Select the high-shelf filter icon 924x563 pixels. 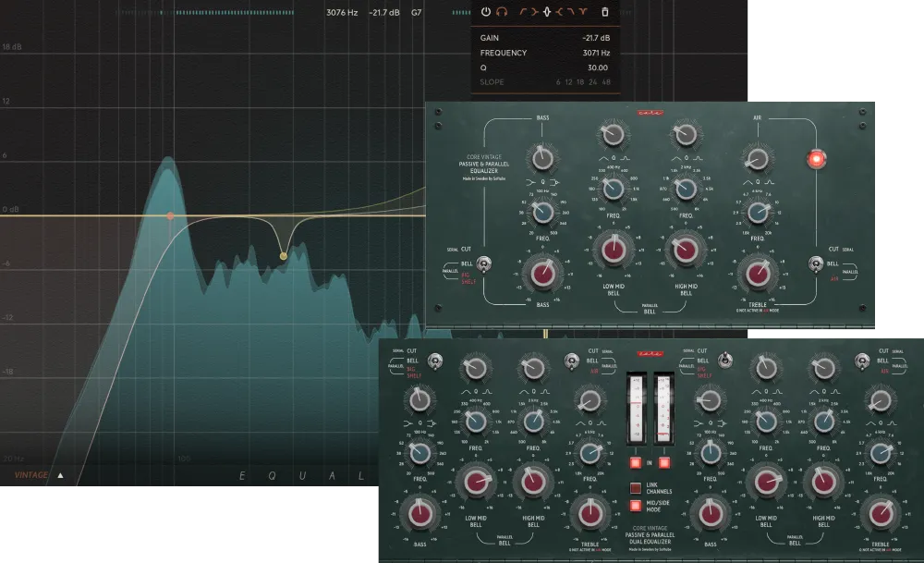(x=559, y=12)
